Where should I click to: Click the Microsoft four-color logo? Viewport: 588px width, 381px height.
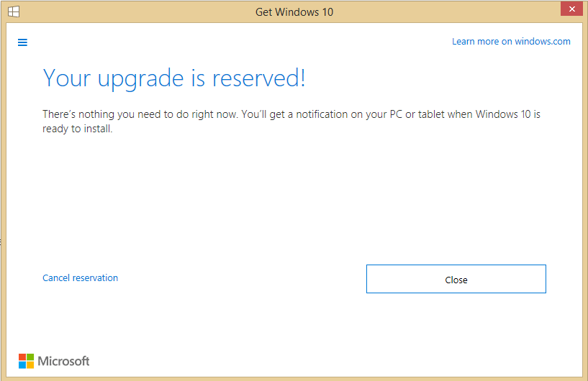(x=26, y=361)
